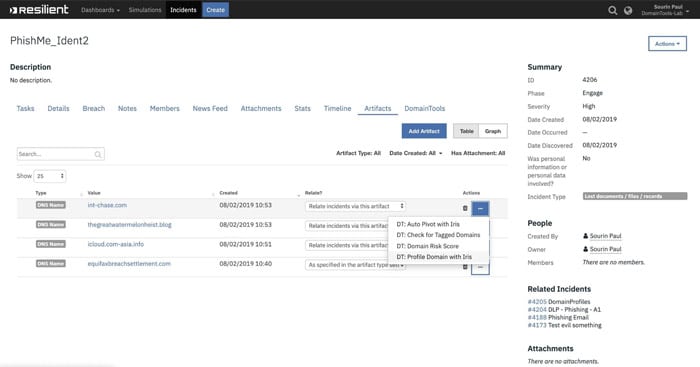Click the DNS Name badge for int-chase.com

tap(51, 205)
